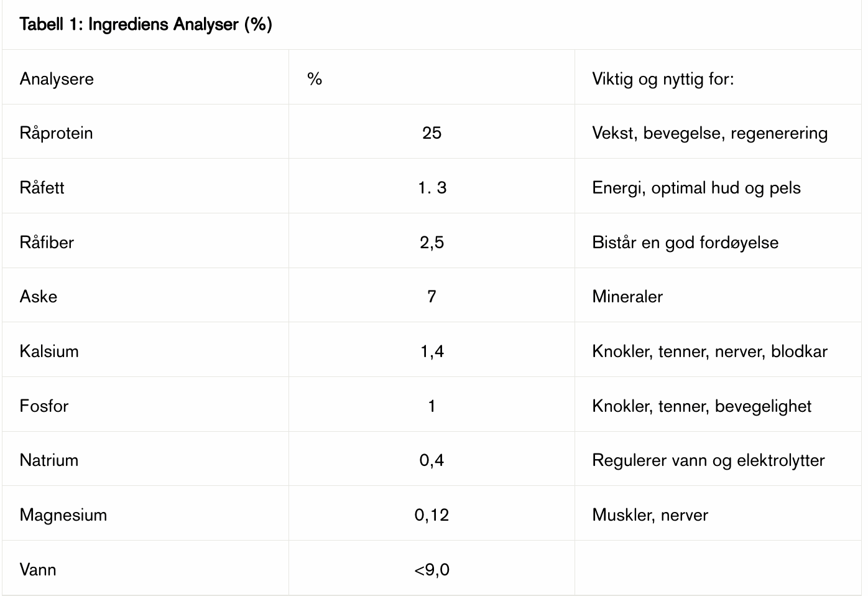Select 'Regulerer vann og elektrolytter' cell
868x596 pixels.
pyautogui.click(x=708, y=460)
